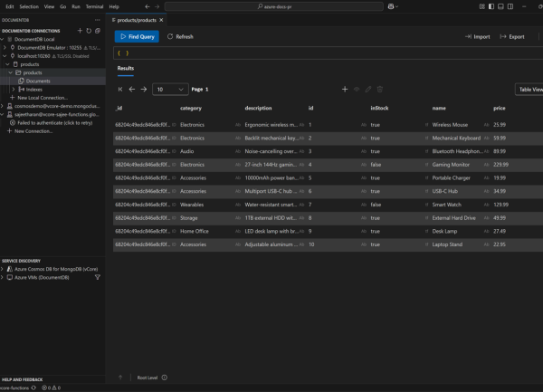This screenshot has width=543, height=392.
Task: Expand Azure VMs (DocumentDB) node
Action: [2, 277]
